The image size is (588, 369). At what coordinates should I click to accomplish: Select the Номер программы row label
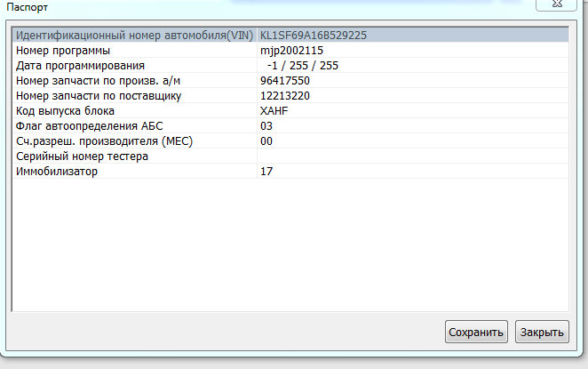pos(63,51)
